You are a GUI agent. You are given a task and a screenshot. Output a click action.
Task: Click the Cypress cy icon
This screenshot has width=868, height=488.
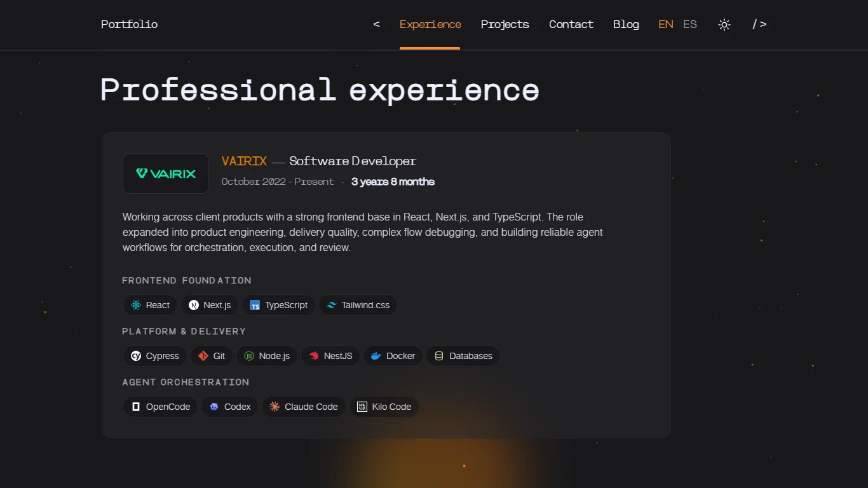[x=135, y=356]
